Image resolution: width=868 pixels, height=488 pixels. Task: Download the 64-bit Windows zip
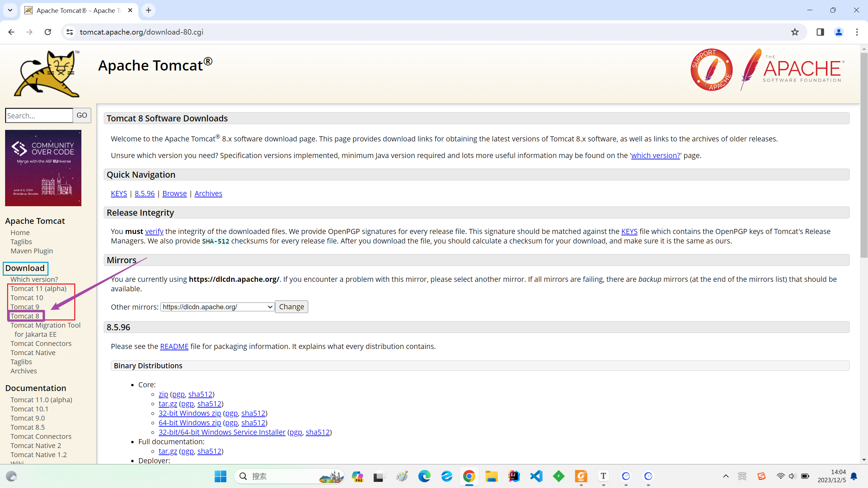(x=190, y=423)
